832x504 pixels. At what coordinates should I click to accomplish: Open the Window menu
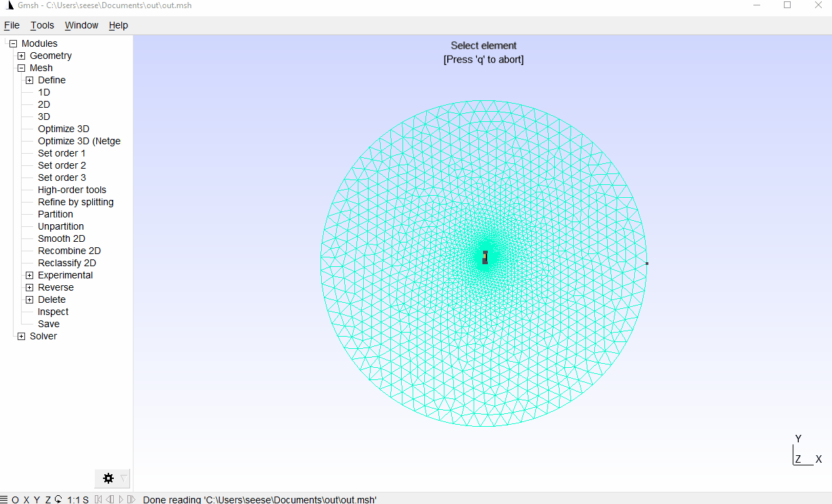click(x=81, y=25)
